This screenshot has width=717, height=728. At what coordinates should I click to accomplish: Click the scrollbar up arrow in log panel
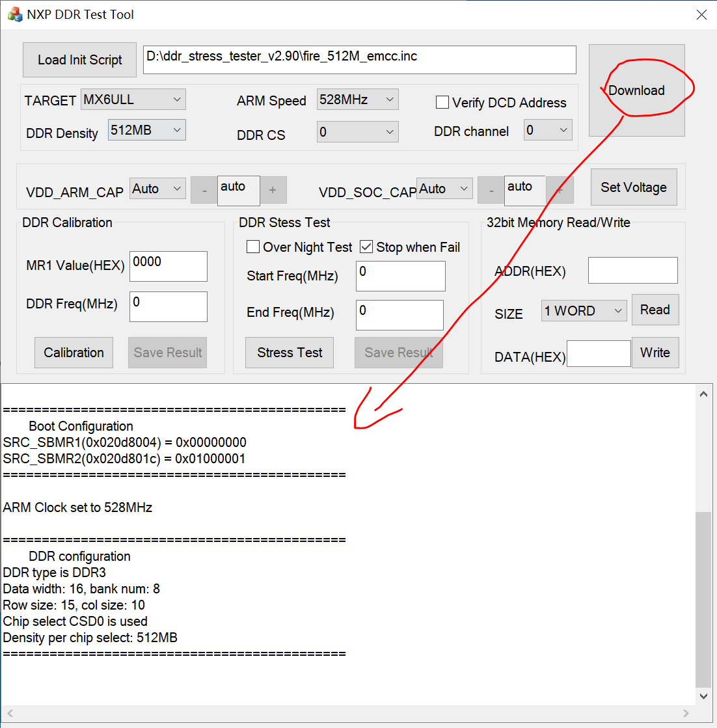click(703, 393)
